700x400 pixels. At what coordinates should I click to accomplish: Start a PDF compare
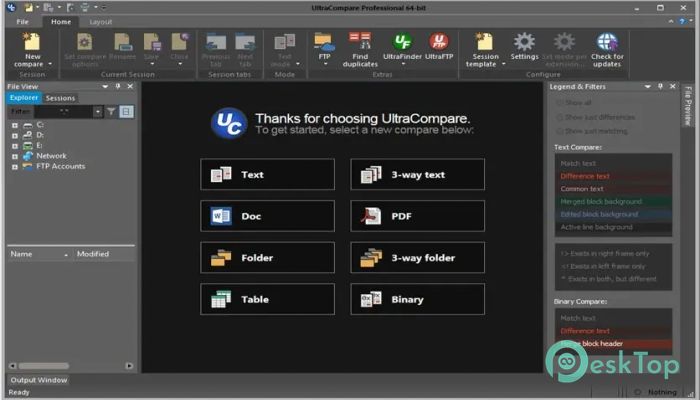click(x=417, y=216)
